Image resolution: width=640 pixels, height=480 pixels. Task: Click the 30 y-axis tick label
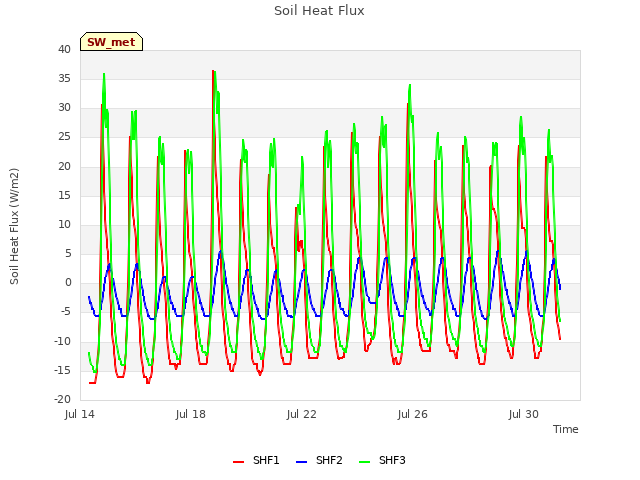click(64, 108)
